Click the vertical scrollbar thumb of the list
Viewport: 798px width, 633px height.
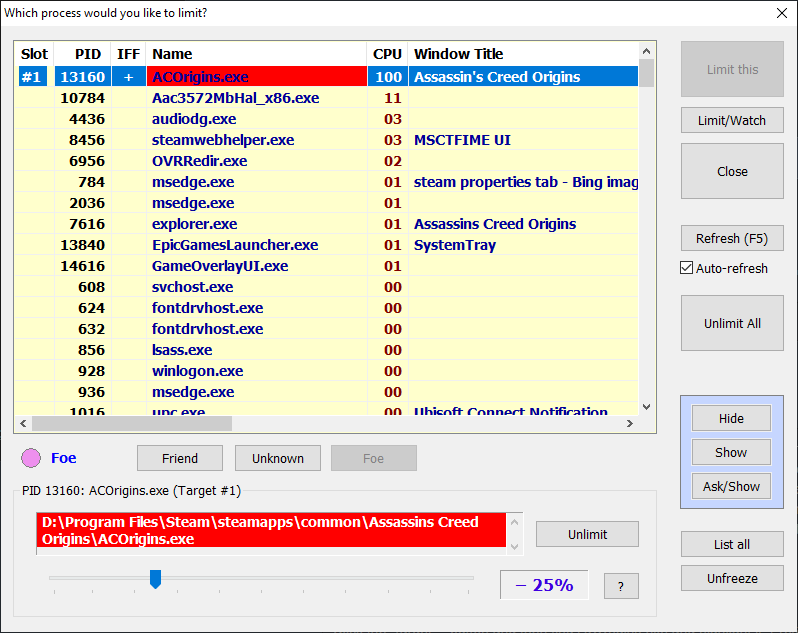pyautogui.click(x=646, y=73)
